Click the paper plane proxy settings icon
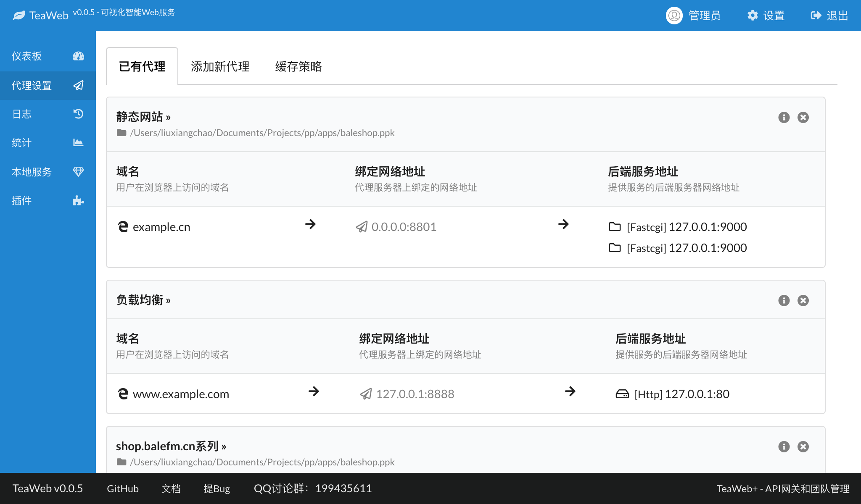Screen dimensions: 861x504 click(78, 86)
